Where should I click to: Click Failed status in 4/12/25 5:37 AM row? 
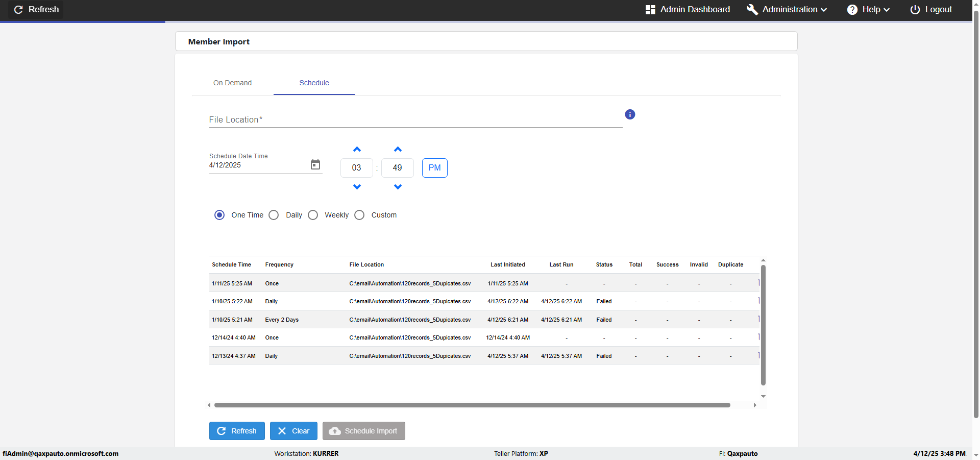604,356
